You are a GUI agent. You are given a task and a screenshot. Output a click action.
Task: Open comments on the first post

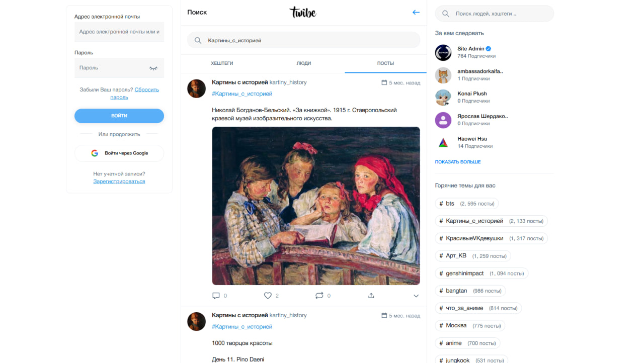point(216,296)
